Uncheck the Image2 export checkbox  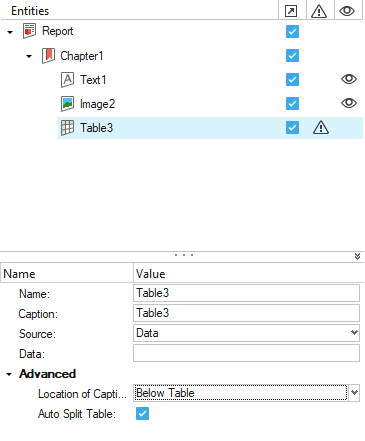point(292,104)
